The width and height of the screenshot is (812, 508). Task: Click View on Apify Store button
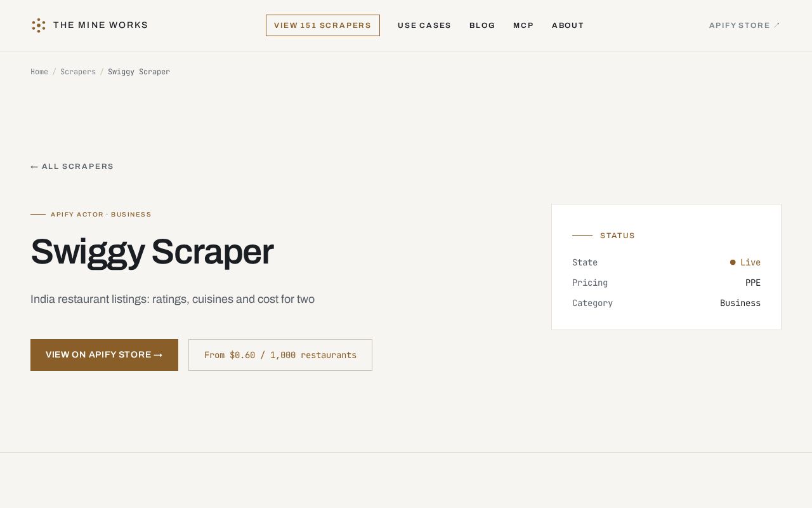pyautogui.click(x=104, y=355)
